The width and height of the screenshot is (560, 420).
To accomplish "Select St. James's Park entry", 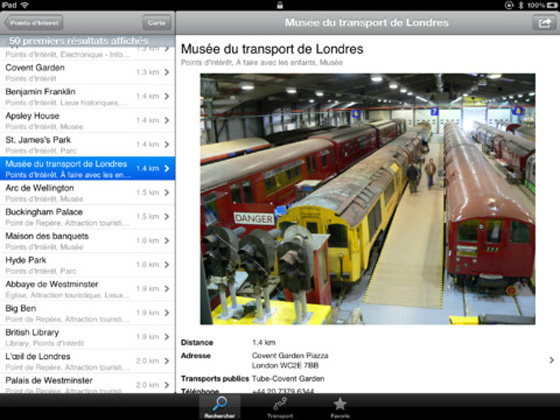I will tap(88, 144).
